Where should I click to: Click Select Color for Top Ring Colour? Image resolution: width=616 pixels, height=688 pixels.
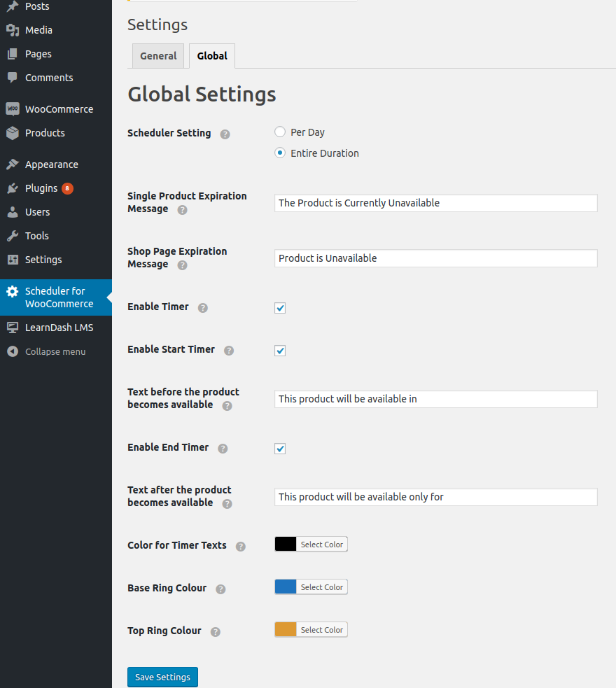tap(321, 629)
